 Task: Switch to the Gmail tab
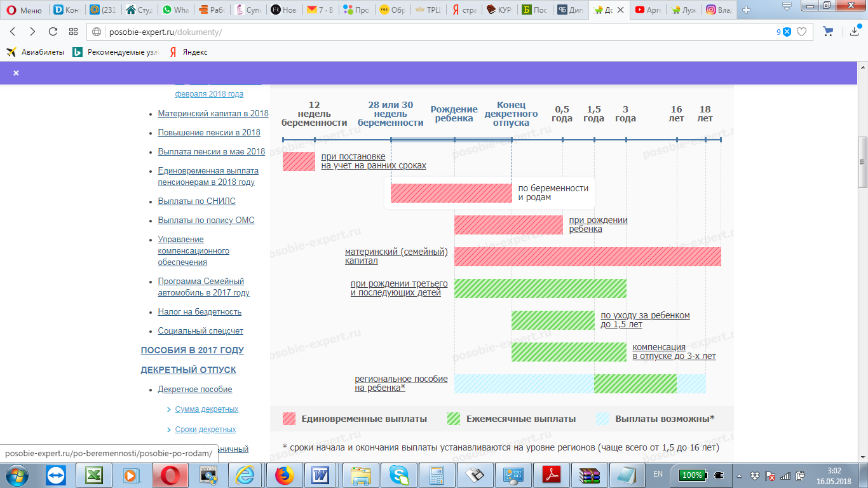(320, 10)
